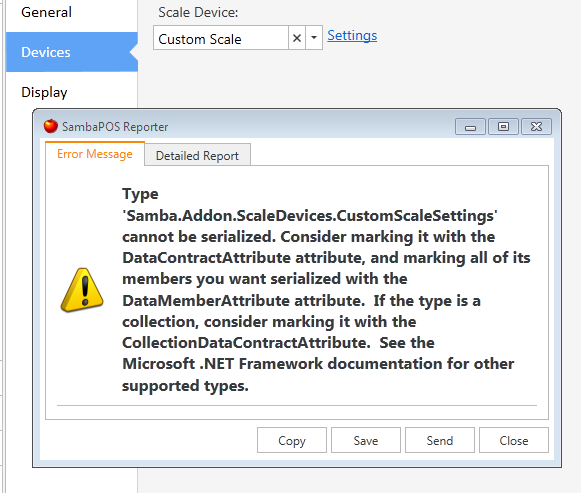Image resolution: width=581 pixels, height=493 pixels.
Task: Click the serialization error message text
Action: [326, 290]
